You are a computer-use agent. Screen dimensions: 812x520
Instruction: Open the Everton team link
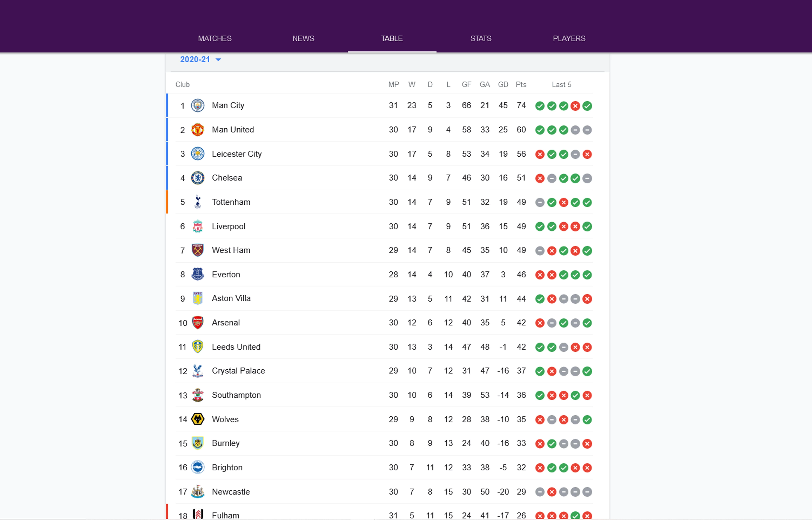[226, 274]
